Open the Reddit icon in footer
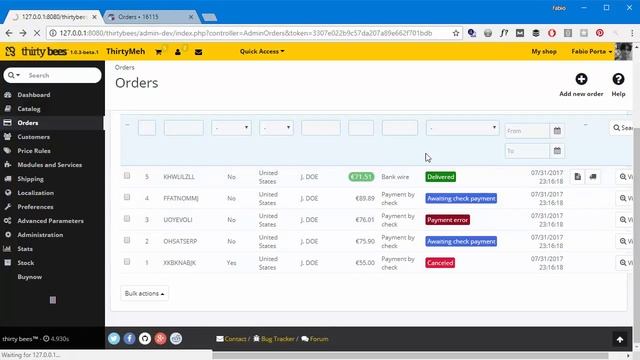The image size is (640, 360). tap(176, 338)
